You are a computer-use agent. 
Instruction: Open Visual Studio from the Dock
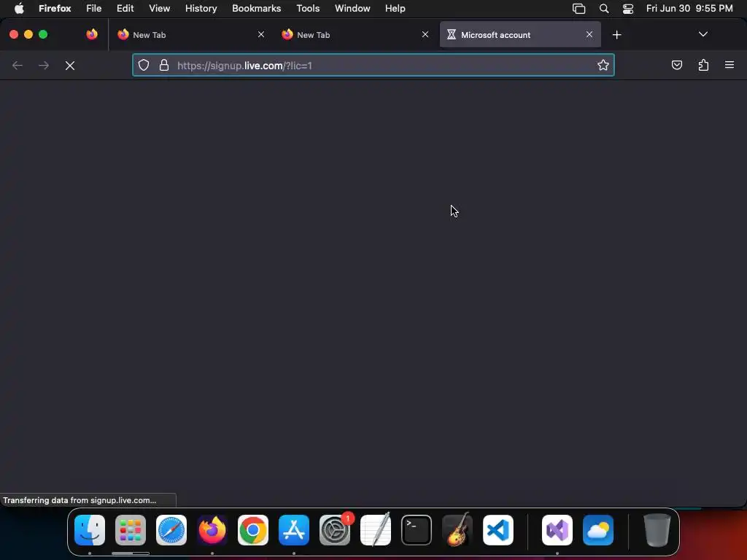[x=557, y=530]
